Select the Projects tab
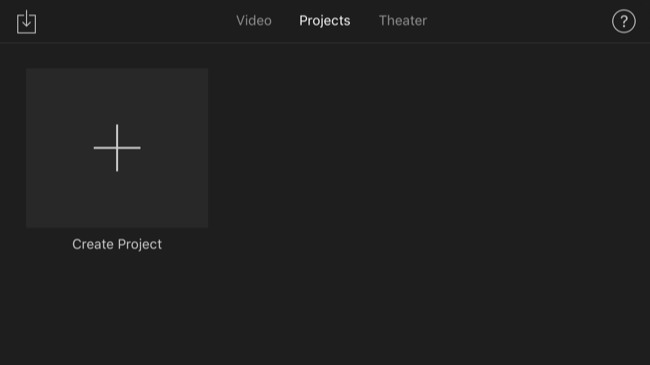650x365 pixels. (325, 21)
